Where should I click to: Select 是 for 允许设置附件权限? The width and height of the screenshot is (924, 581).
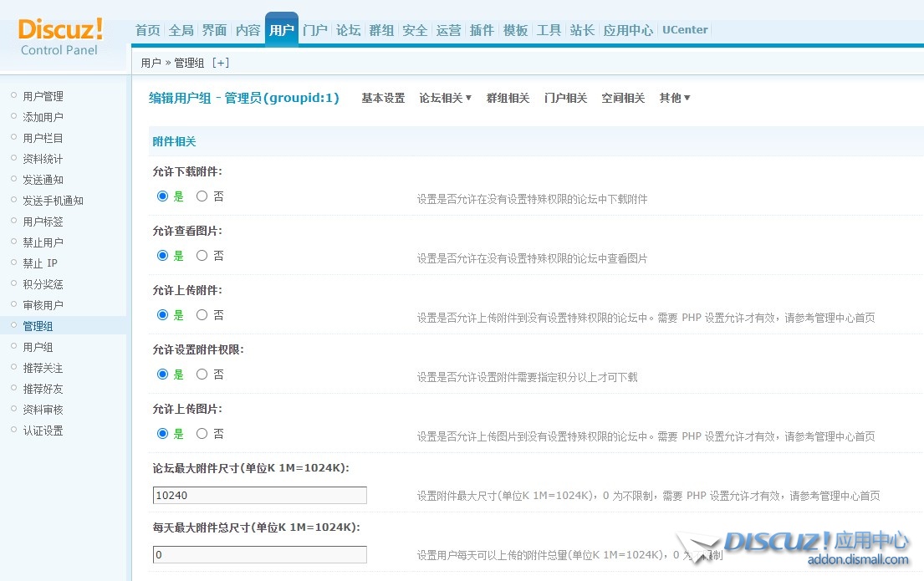163,375
